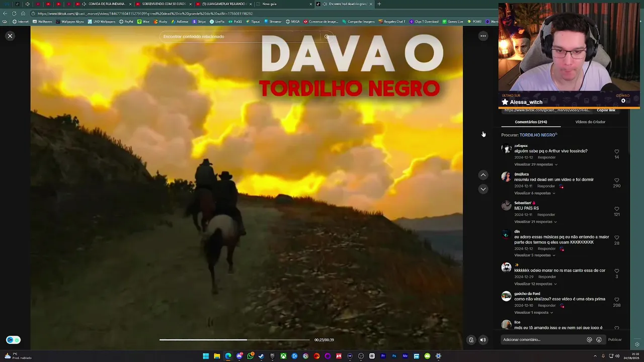Click the browser address bar URL
Image resolution: width=644 pixels, height=362 pixels.
(145, 14)
